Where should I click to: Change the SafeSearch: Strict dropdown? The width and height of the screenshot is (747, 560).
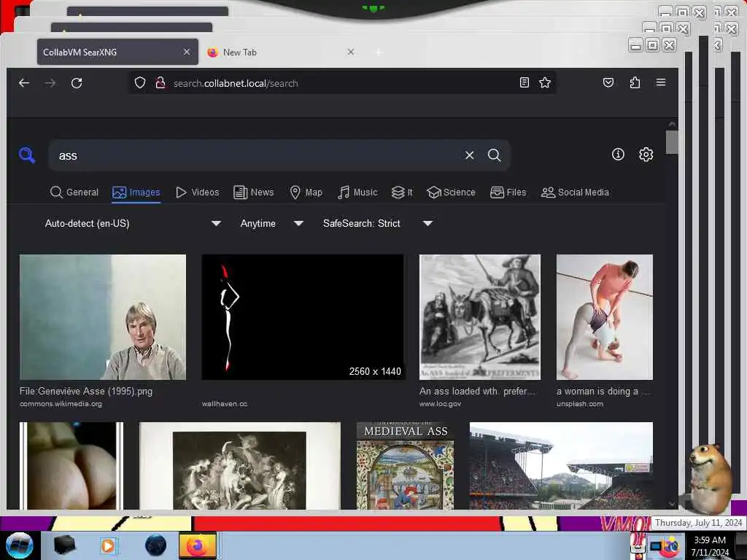tap(377, 223)
